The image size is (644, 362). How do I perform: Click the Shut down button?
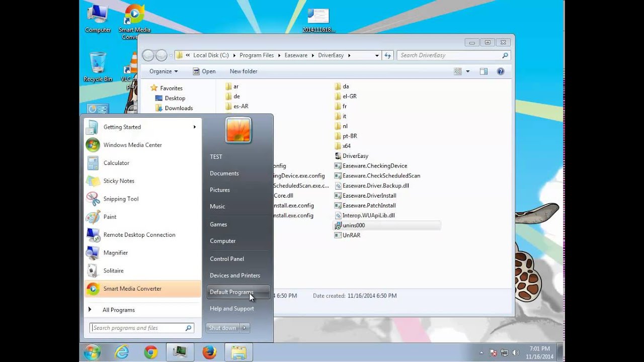[222, 328]
